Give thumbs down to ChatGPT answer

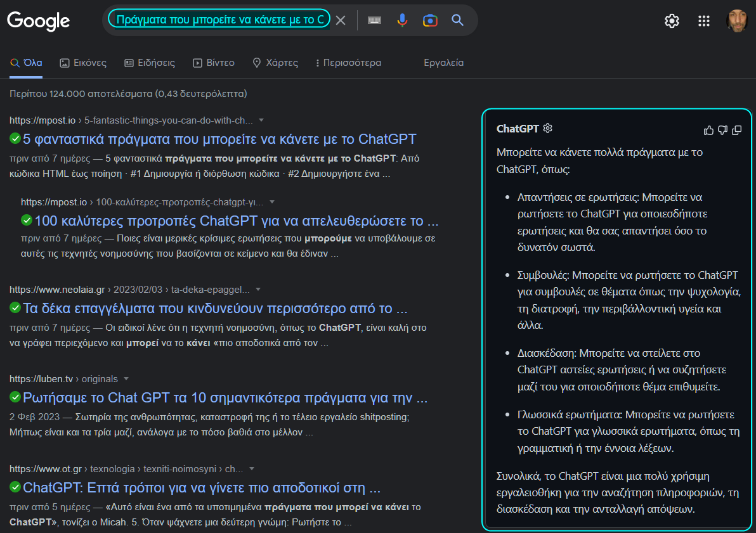point(722,130)
